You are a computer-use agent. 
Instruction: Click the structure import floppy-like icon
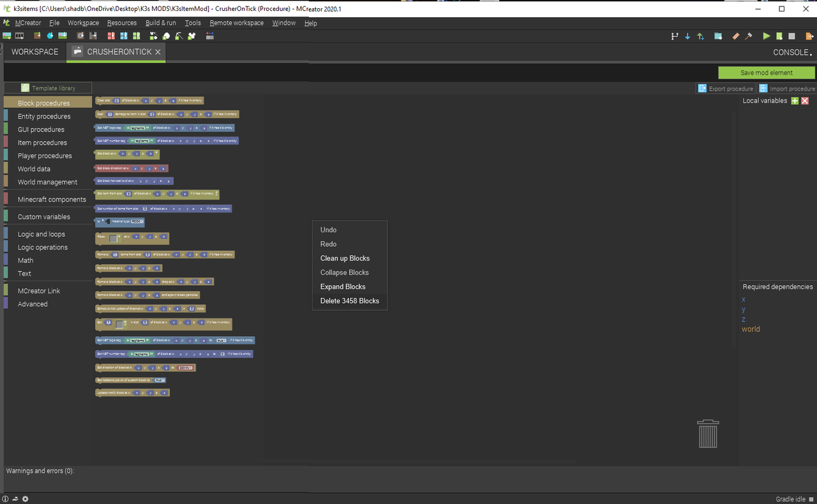click(93, 36)
